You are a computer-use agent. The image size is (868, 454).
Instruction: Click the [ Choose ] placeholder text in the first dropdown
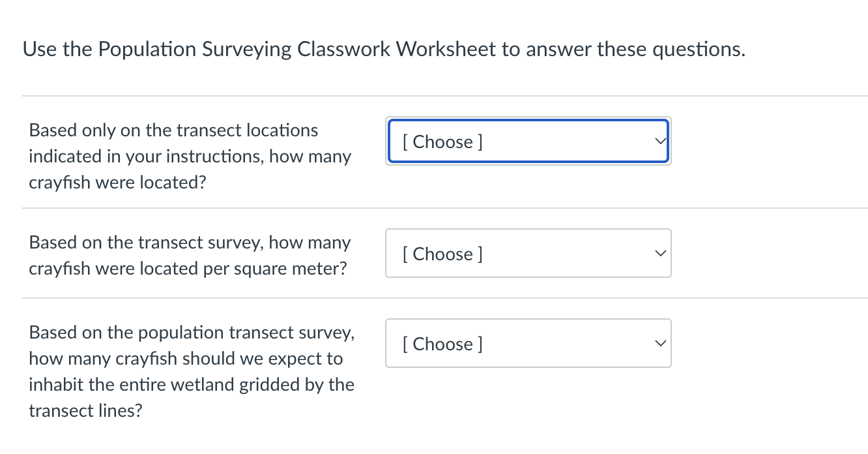(x=441, y=142)
